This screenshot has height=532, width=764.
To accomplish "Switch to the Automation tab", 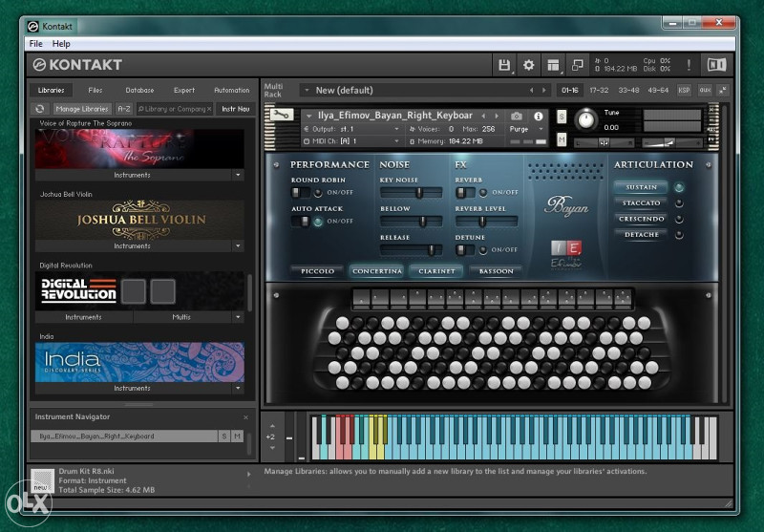I will pos(232,90).
